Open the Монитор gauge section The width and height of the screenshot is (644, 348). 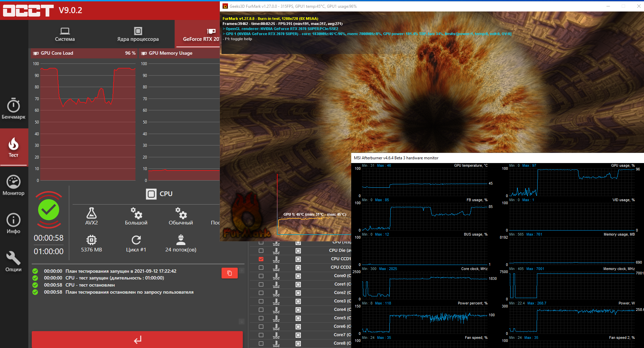[x=14, y=185]
